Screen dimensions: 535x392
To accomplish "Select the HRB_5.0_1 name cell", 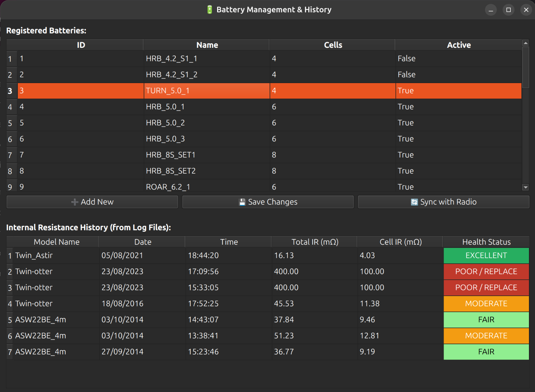I will 207,107.
